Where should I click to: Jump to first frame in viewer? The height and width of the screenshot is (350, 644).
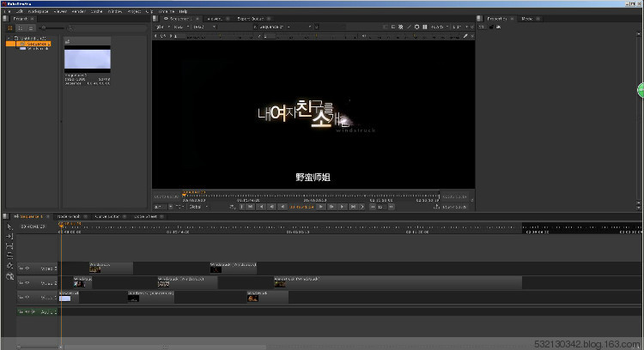click(251, 207)
